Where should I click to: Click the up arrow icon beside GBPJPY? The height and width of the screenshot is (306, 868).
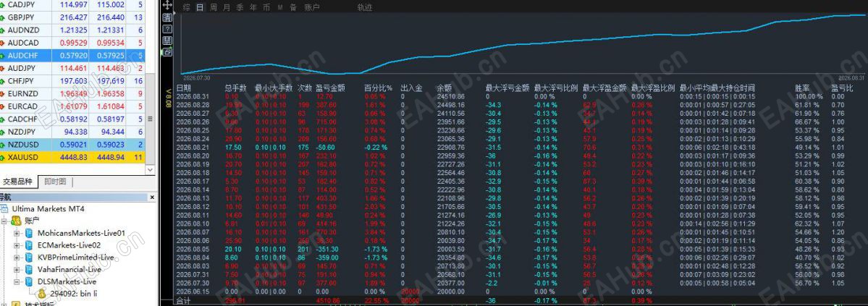point(3,17)
